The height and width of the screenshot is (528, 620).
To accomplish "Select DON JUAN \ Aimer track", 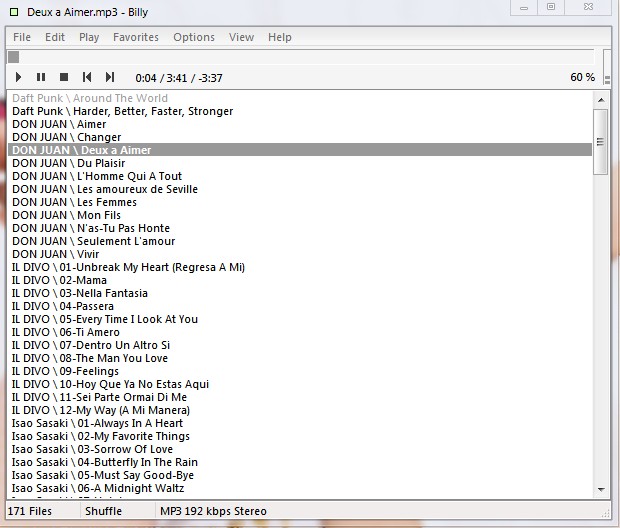I will pos(300,124).
